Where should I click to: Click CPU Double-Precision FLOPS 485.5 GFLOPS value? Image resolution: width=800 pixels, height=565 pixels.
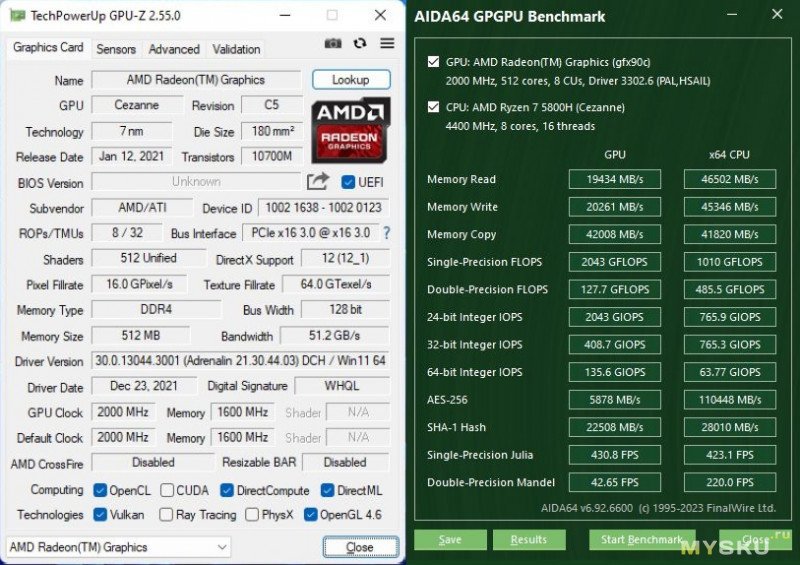coord(730,289)
